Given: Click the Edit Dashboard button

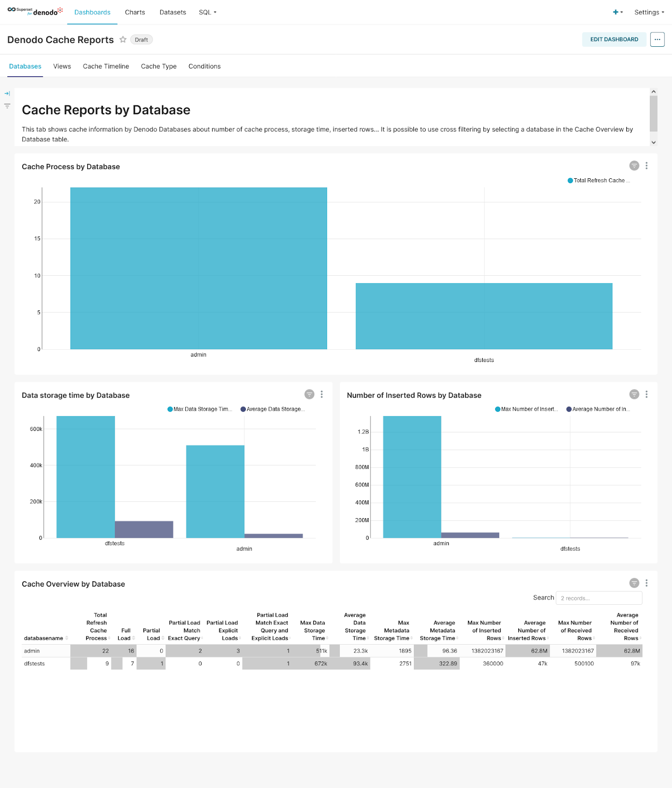Looking at the screenshot, I should click(614, 39).
